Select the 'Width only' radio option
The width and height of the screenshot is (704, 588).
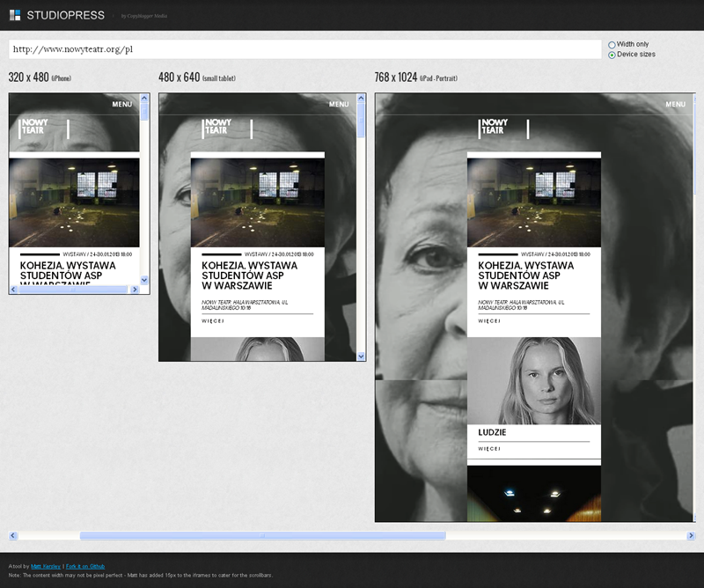(612, 44)
